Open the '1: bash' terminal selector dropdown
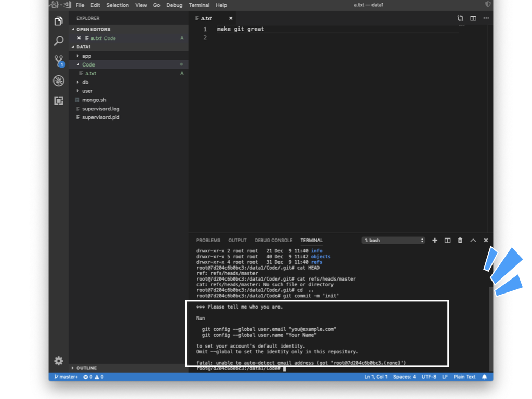The width and height of the screenshot is (532, 399). (x=393, y=241)
